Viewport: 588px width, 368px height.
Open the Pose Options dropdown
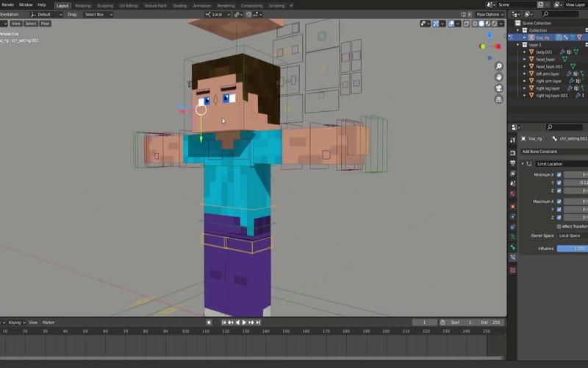490,14
